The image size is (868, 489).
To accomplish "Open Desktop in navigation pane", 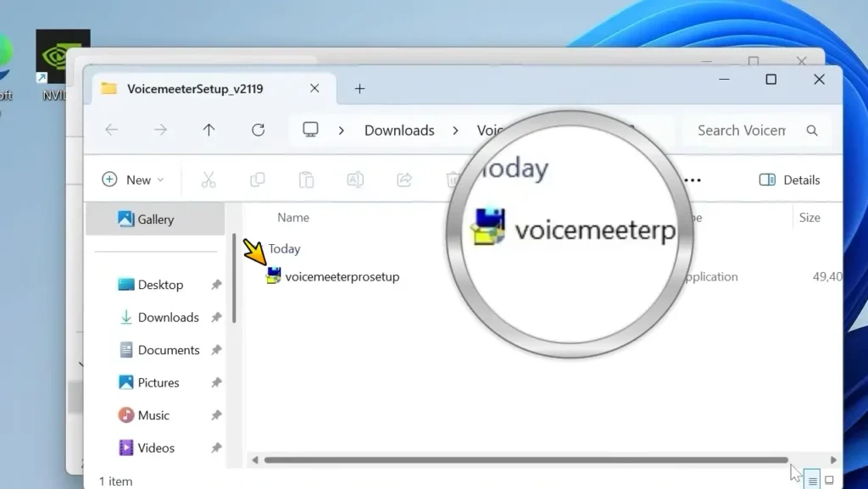I will click(x=160, y=285).
